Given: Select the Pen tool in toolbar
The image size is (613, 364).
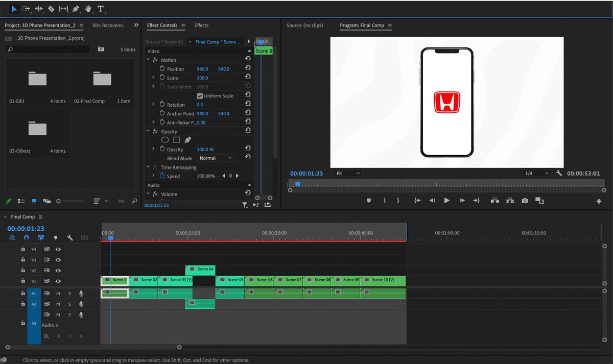Looking at the screenshot, I should 76,9.
